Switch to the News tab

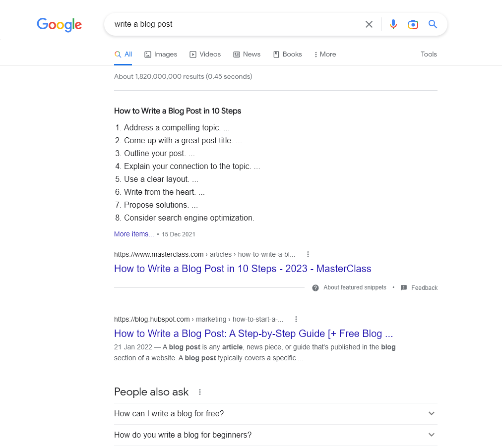(x=247, y=54)
